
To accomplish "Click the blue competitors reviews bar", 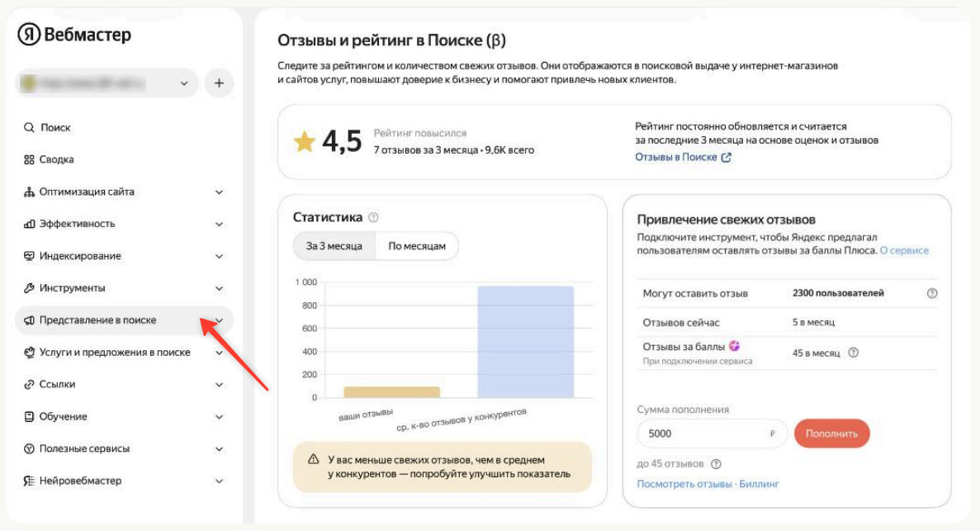I will coord(526,342).
